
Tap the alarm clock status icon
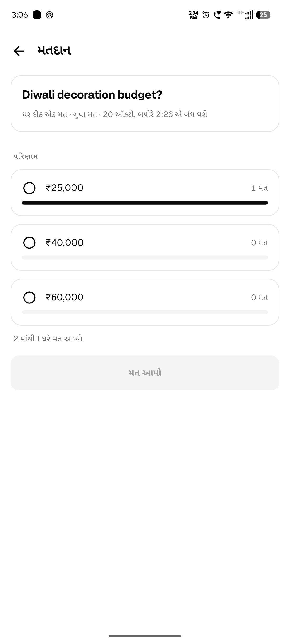click(206, 15)
